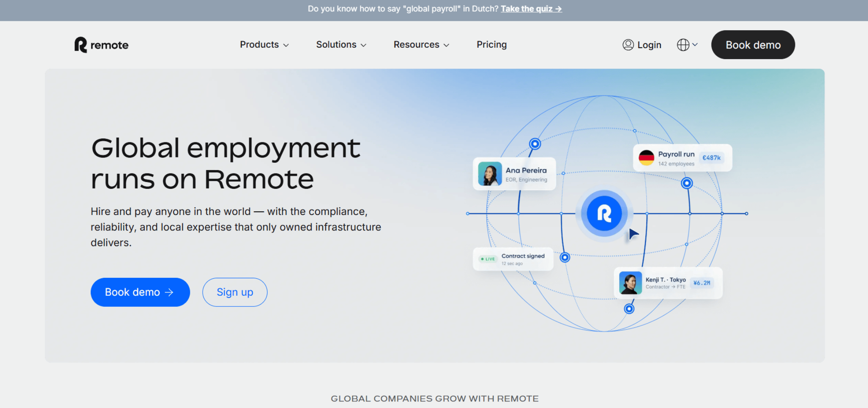
Task: Click the "12 sec ago" timestamp
Action: point(512,264)
